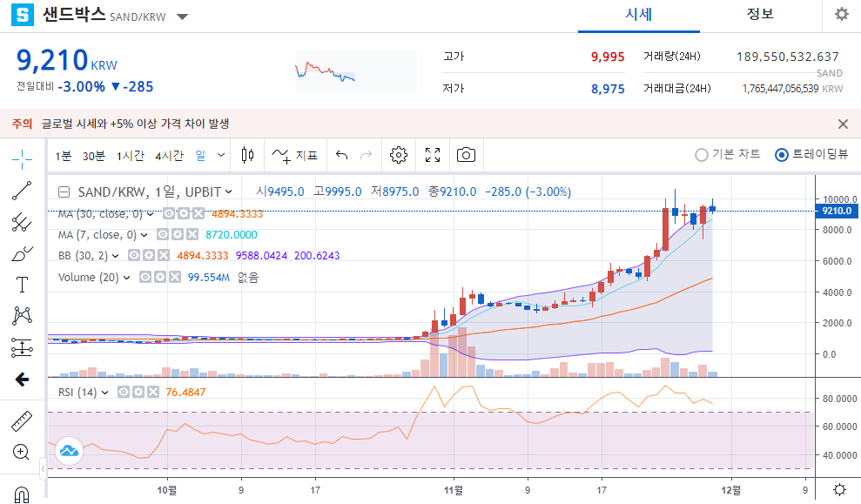861x504 pixels.
Task: Select the pitchfork drawing tool
Action: click(x=22, y=222)
